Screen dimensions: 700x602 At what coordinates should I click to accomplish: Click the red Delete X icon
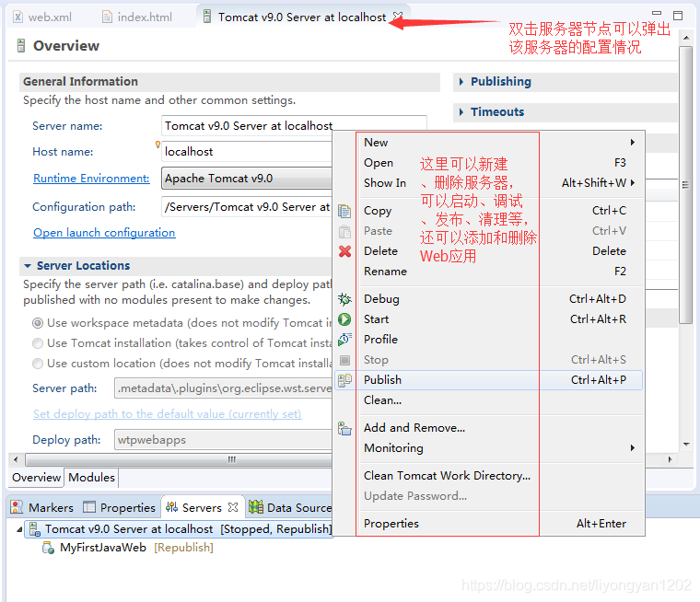(344, 251)
